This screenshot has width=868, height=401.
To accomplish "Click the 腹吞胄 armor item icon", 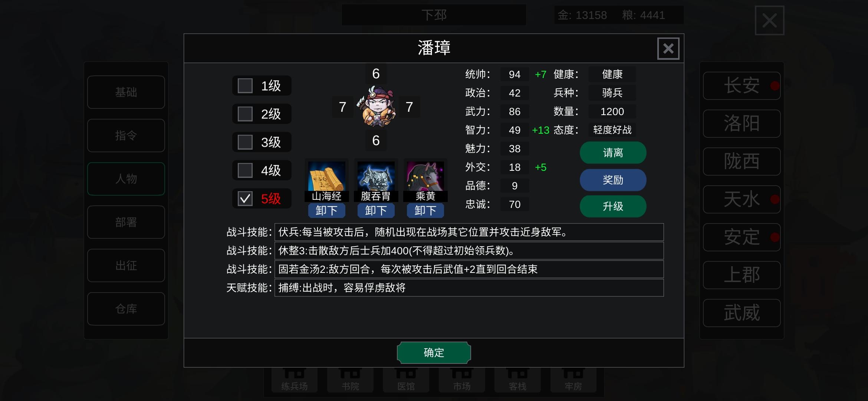I will pyautogui.click(x=376, y=176).
